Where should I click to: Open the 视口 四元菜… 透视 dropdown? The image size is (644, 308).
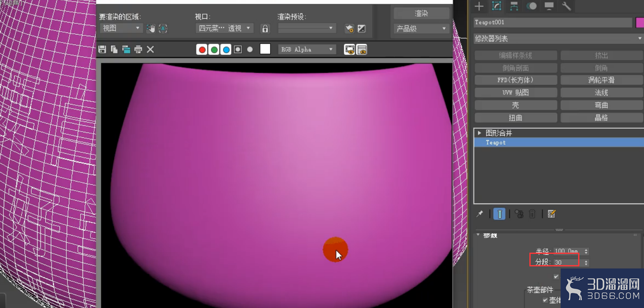tap(224, 28)
